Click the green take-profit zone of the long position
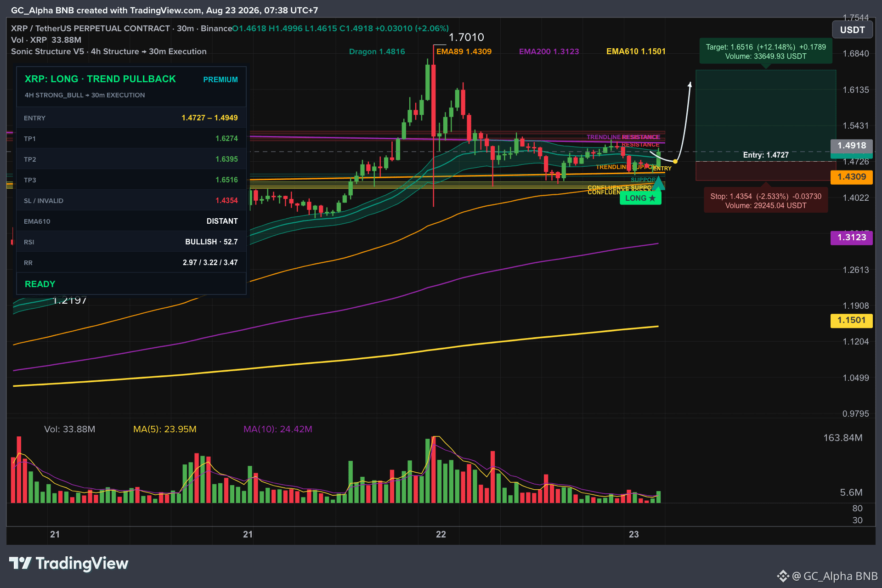882x588 pixels. [x=766, y=115]
